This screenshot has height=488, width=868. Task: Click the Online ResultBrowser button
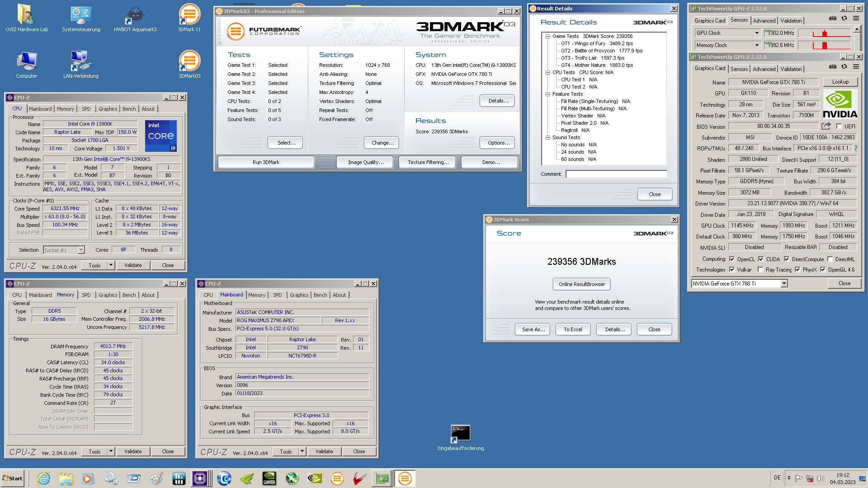581,284
